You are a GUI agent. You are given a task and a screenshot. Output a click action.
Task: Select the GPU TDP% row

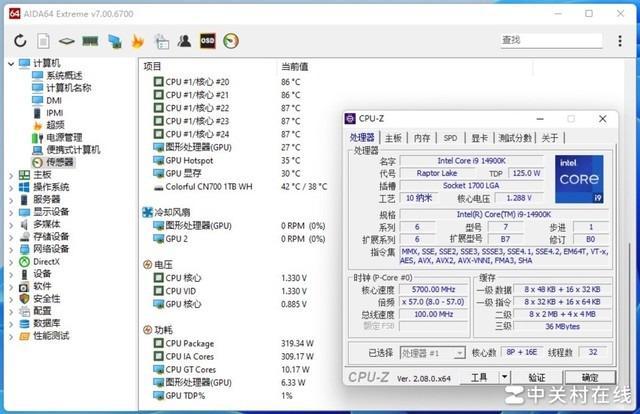click(223, 396)
